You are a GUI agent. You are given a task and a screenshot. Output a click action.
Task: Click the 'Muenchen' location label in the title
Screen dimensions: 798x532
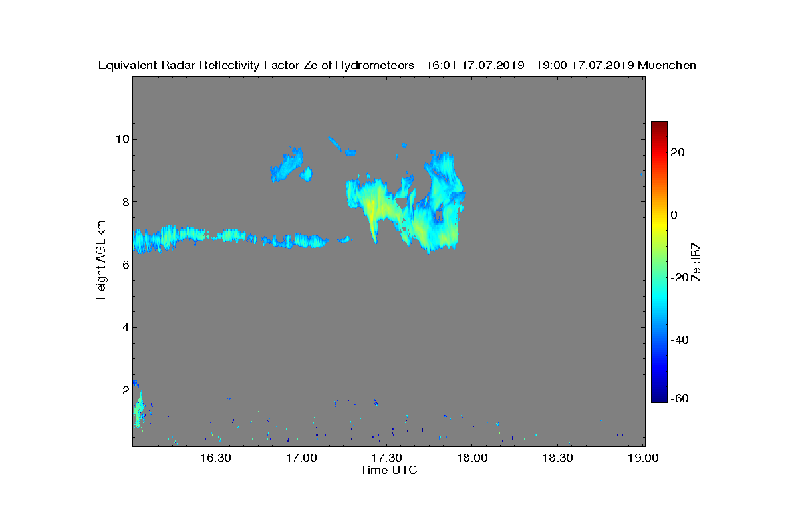pyautogui.click(x=667, y=65)
